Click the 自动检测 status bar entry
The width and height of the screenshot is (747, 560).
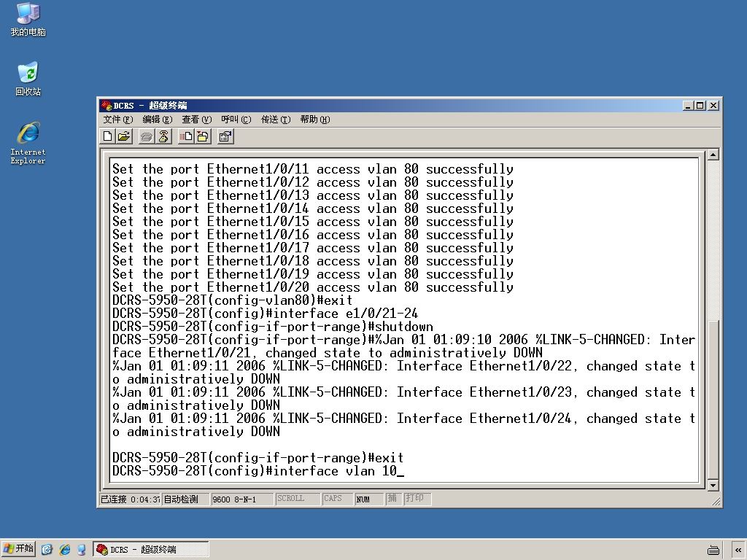click(185, 499)
